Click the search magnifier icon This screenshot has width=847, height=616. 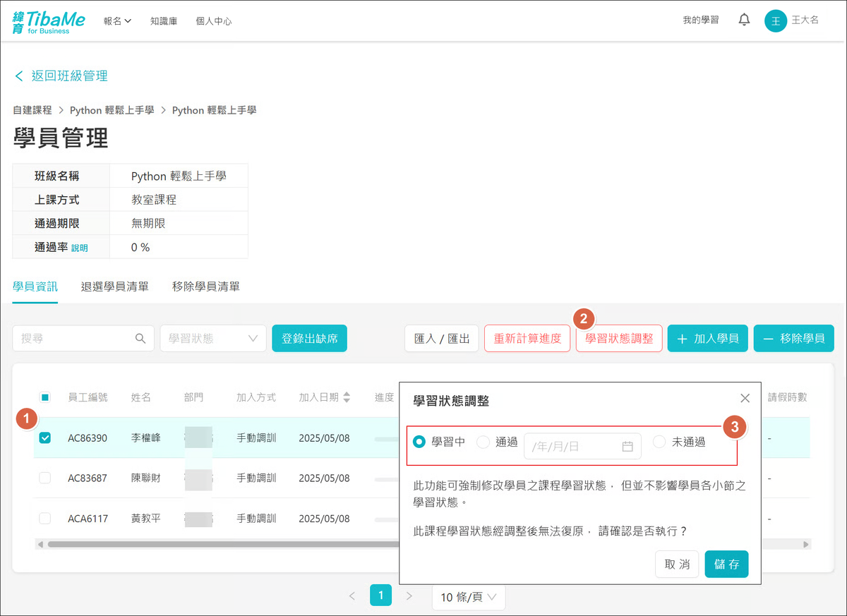[140, 339]
